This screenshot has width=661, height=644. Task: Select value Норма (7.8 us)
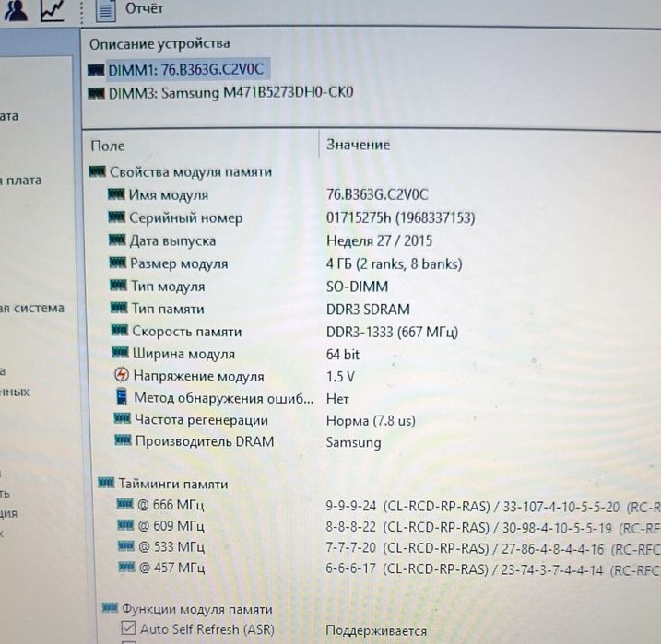pyautogui.click(x=371, y=421)
